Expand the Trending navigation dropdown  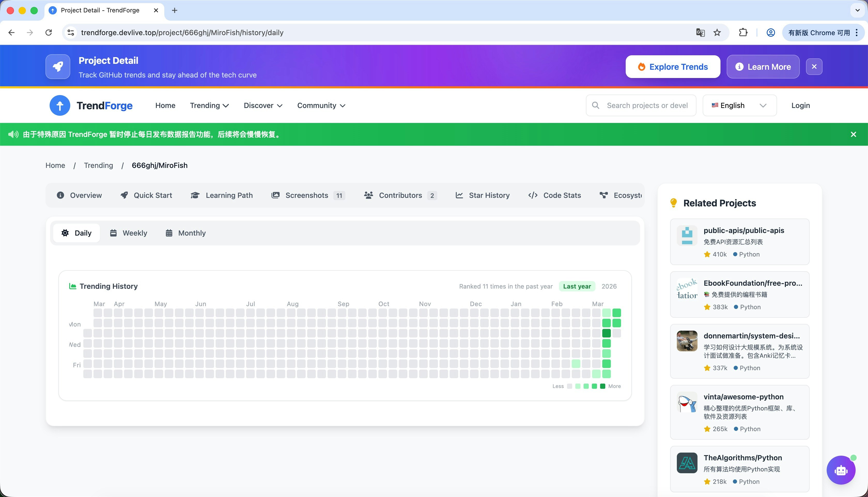(209, 105)
